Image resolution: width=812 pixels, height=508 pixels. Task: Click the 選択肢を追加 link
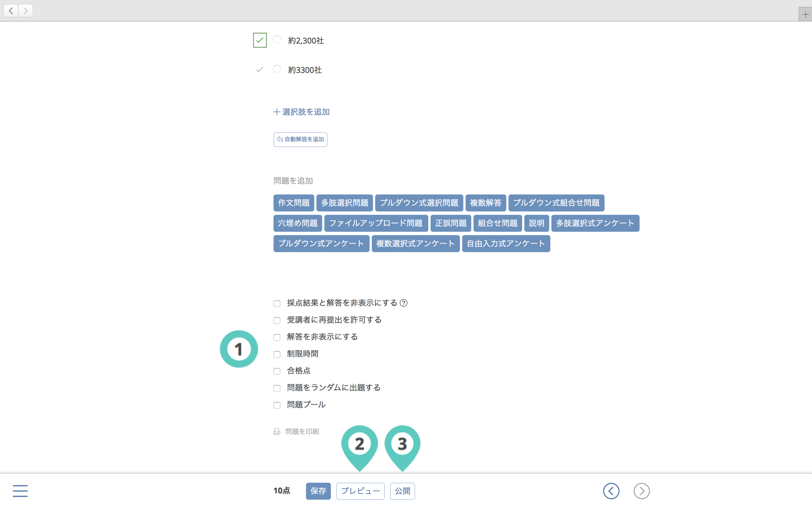coord(301,112)
